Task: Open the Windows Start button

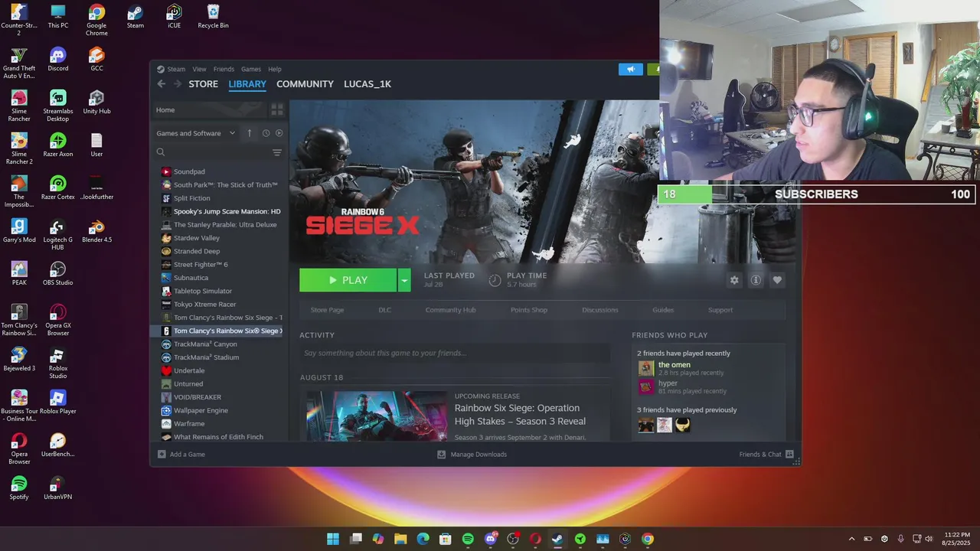Action: pos(333,539)
